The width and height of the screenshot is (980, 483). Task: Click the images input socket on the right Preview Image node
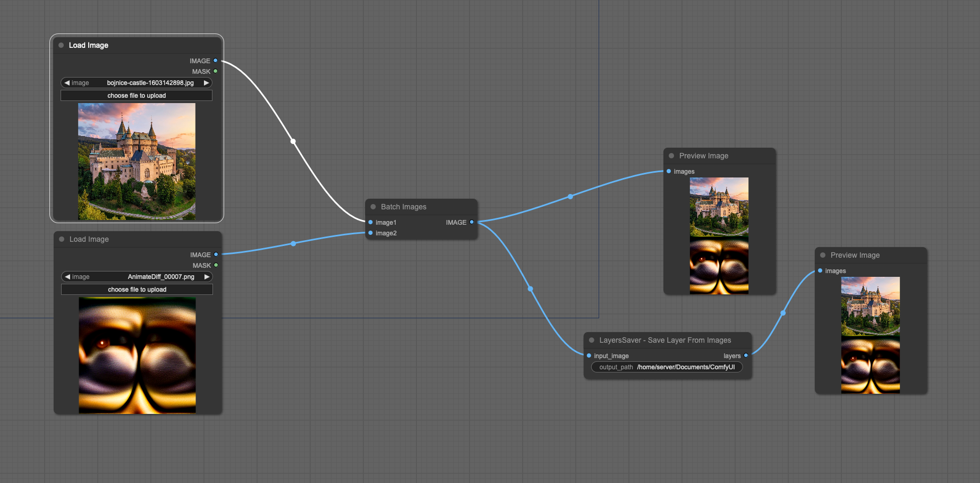[820, 270]
